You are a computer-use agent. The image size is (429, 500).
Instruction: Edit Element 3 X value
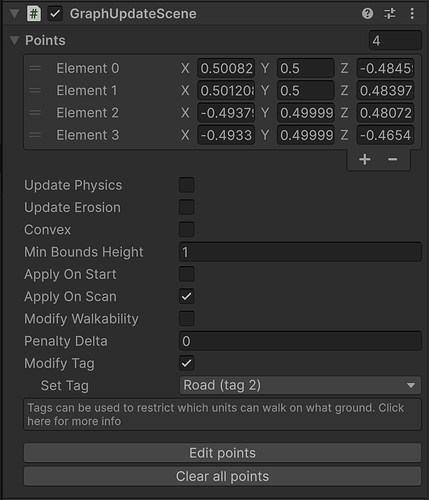226,135
